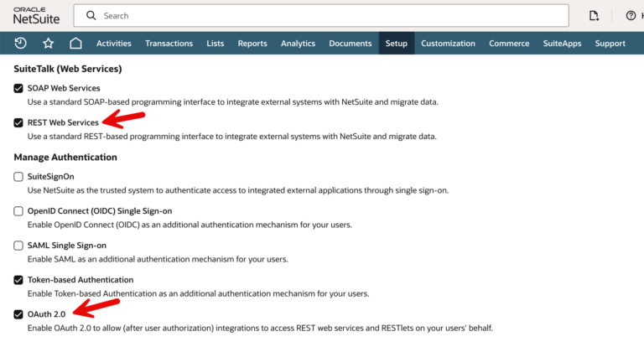Image resolution: width=644 pixels, height=342 pixels.
Task: Go to Home via house icon
Action: coord(75,43)
